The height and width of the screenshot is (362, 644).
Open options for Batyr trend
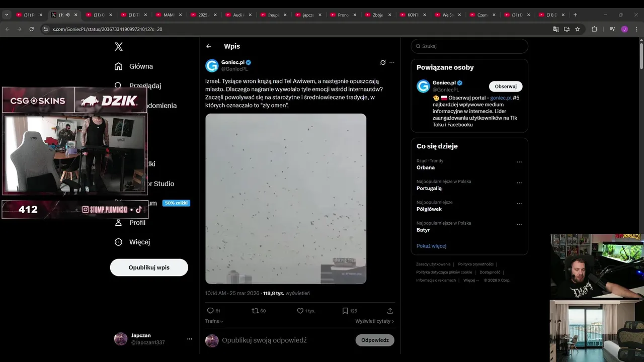tap(519, 224)
